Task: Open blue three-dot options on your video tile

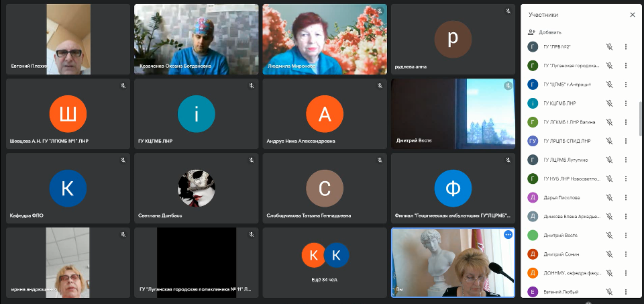Action: [508, 235]
